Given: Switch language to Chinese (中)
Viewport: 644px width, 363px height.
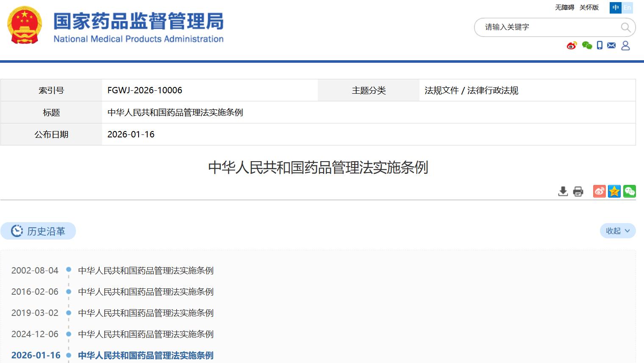Looking at the screenshot, I should 616,8.
